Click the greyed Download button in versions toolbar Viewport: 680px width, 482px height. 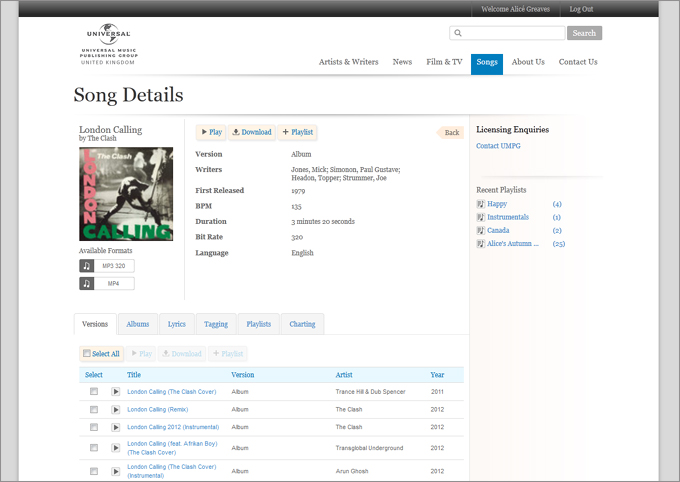click(182, 354)
